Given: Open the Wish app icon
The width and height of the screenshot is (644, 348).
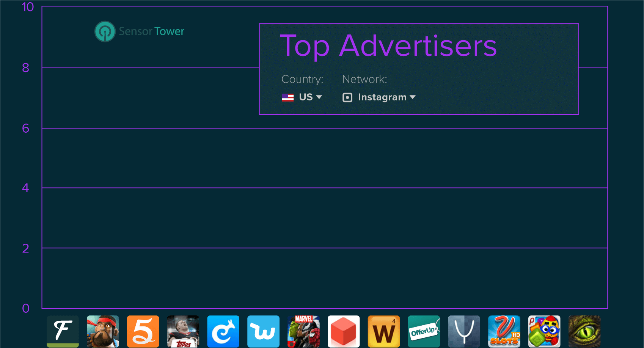Looking at the screenshot, I should tap(263, 331).
